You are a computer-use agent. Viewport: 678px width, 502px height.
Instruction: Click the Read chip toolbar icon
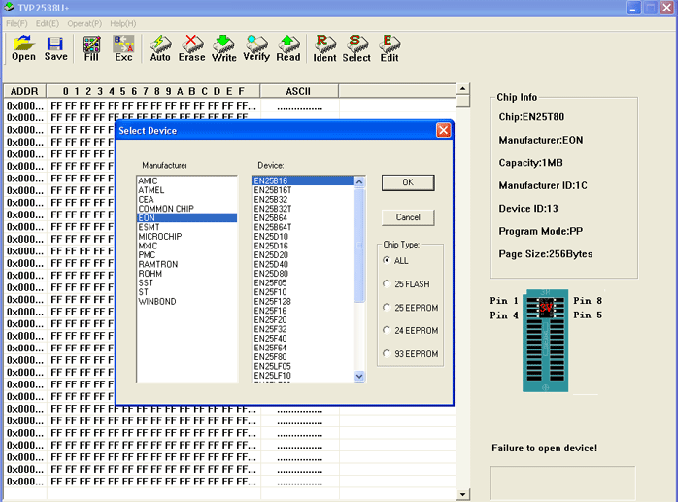[x=289, y=47]
